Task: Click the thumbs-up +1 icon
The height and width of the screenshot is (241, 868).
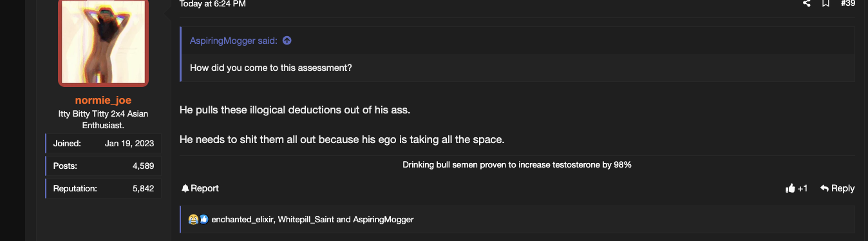Action: [790, 188]
